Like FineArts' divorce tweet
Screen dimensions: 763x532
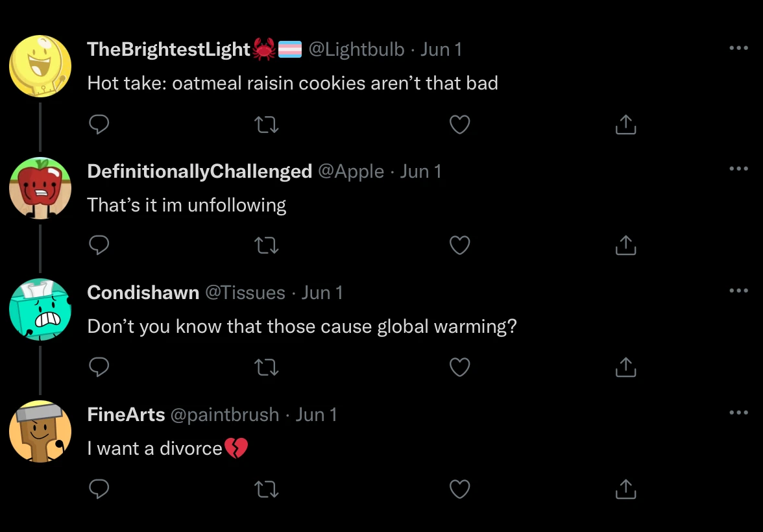[x=459, y=489]
